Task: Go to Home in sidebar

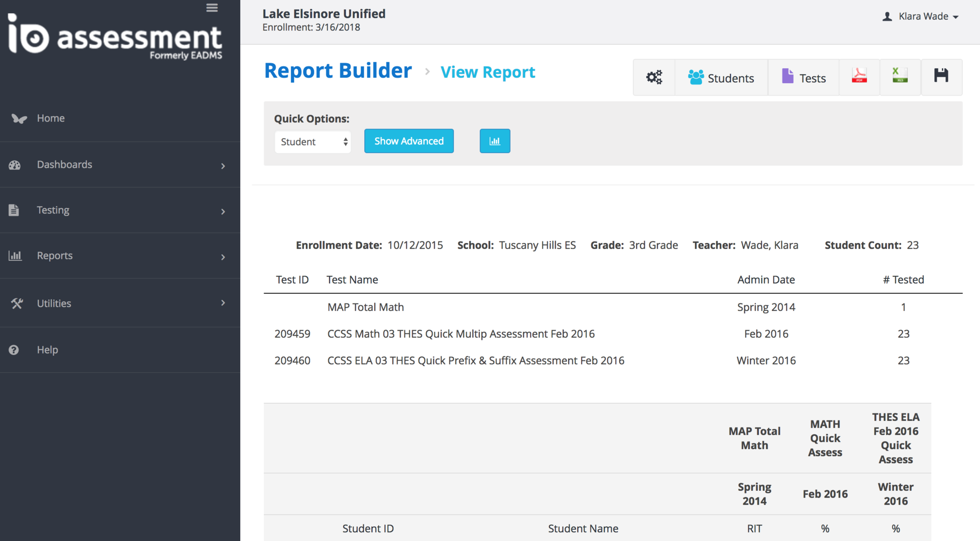Action: 51,118
